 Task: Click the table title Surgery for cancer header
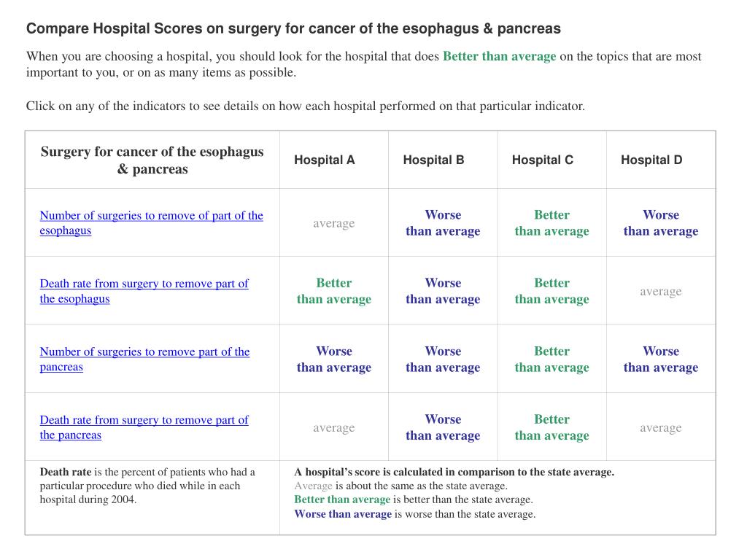(x=152, y=160)
